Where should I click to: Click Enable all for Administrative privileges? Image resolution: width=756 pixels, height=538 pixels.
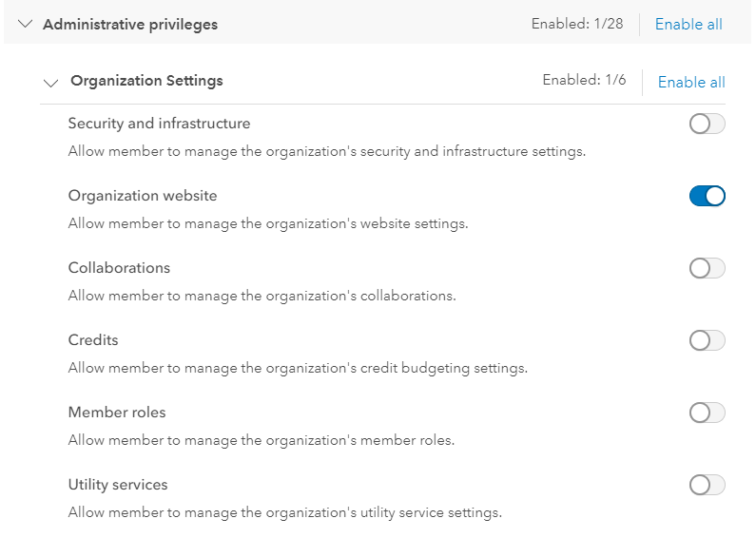688,25
